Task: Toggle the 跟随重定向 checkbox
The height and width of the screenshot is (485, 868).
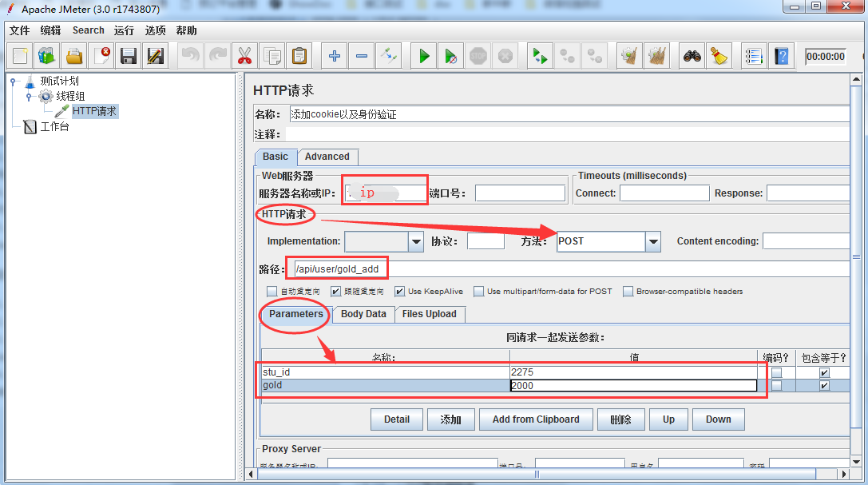Action: pyautogui.click(x=335, y=291)
